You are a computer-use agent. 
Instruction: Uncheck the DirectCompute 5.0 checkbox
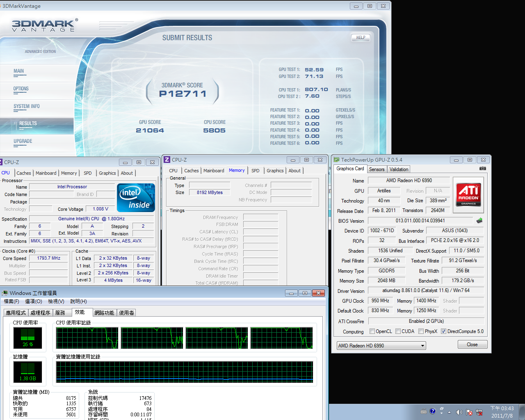[443, 331]
